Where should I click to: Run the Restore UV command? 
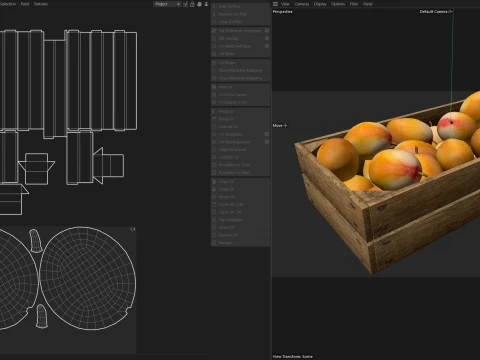click(x=240, y=235)
